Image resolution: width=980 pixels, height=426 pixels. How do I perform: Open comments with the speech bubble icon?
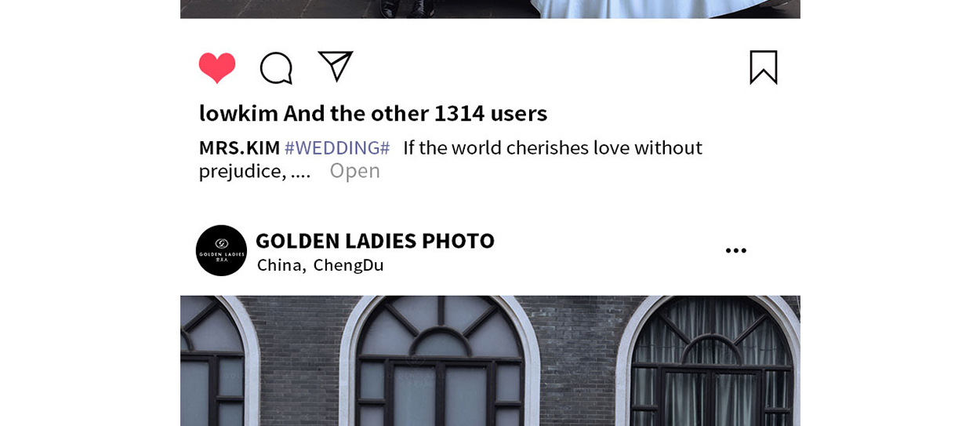(276, 68)
